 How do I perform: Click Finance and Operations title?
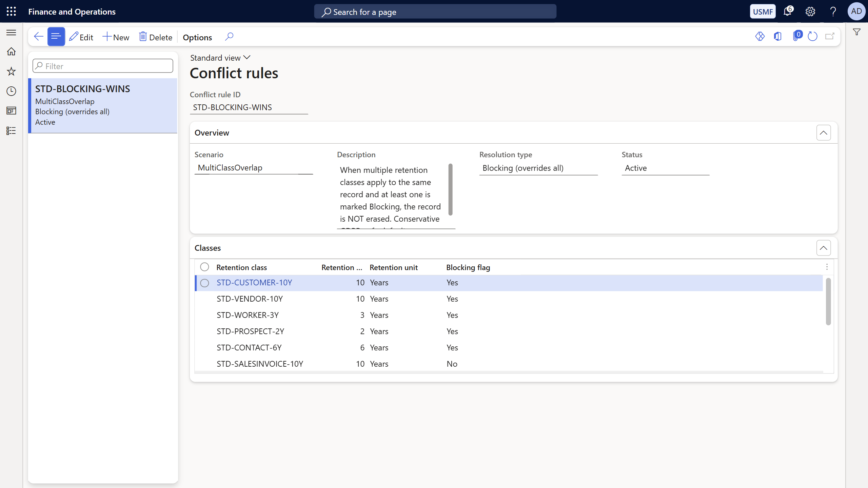[72, 12]
